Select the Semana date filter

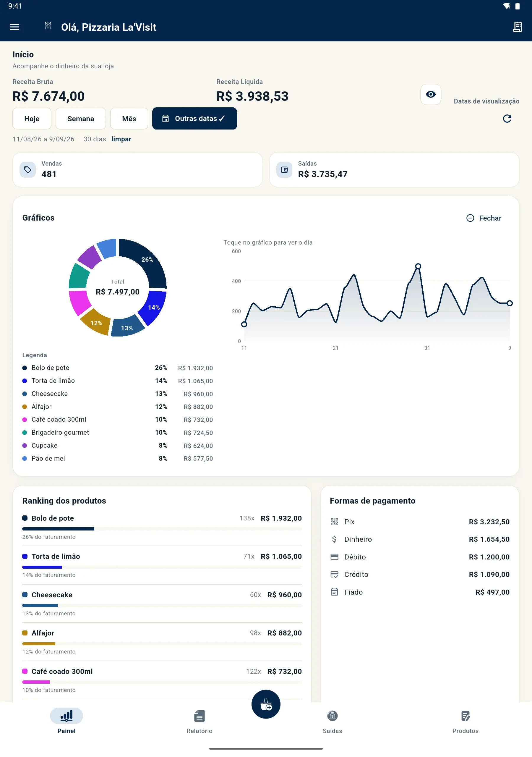81,119
